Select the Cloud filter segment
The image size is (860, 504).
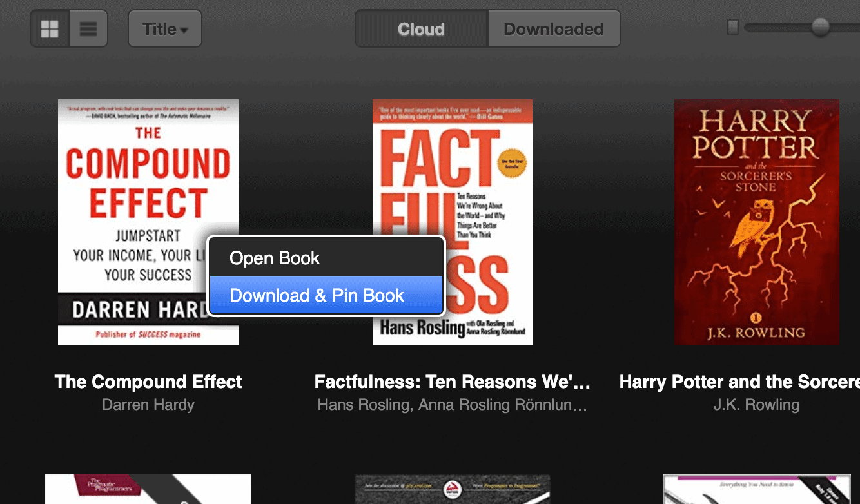[x=420, y=28]
